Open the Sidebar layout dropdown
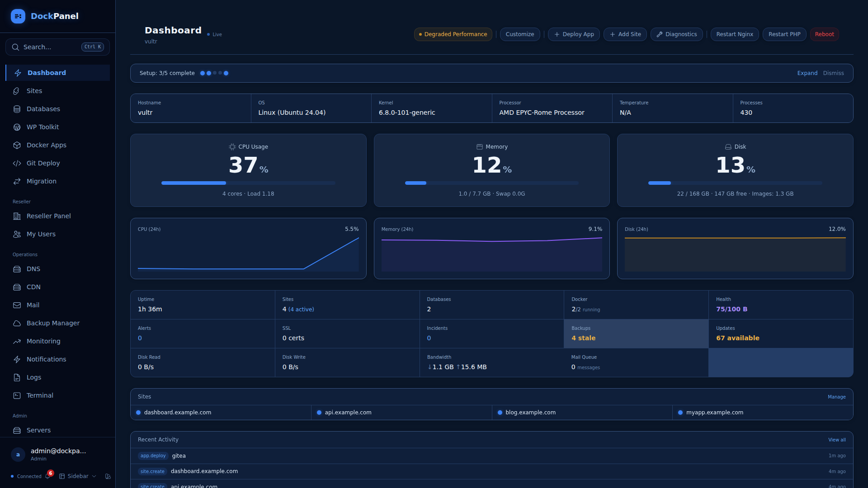 pyautogui.click(x=78, y=476)
